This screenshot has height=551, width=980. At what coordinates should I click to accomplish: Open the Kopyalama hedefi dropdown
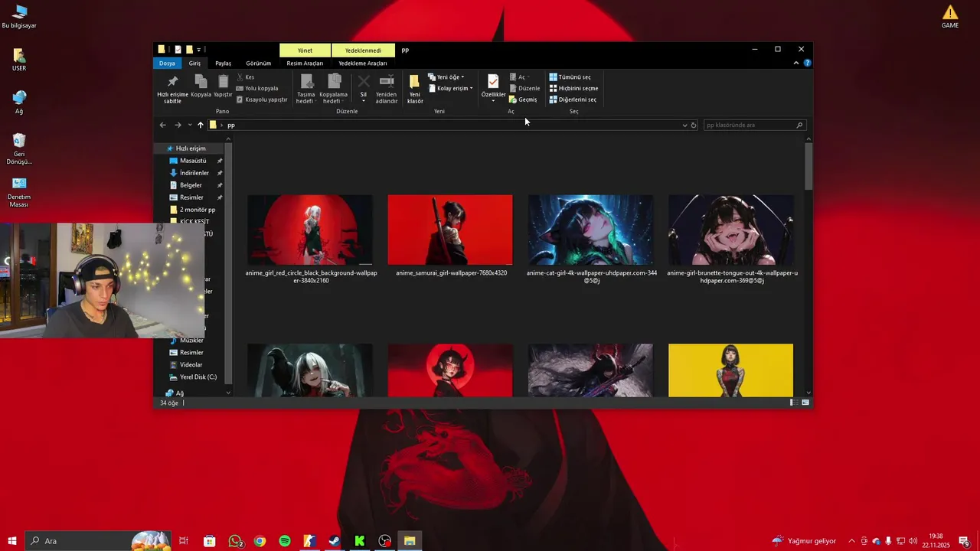pos(333,98)
